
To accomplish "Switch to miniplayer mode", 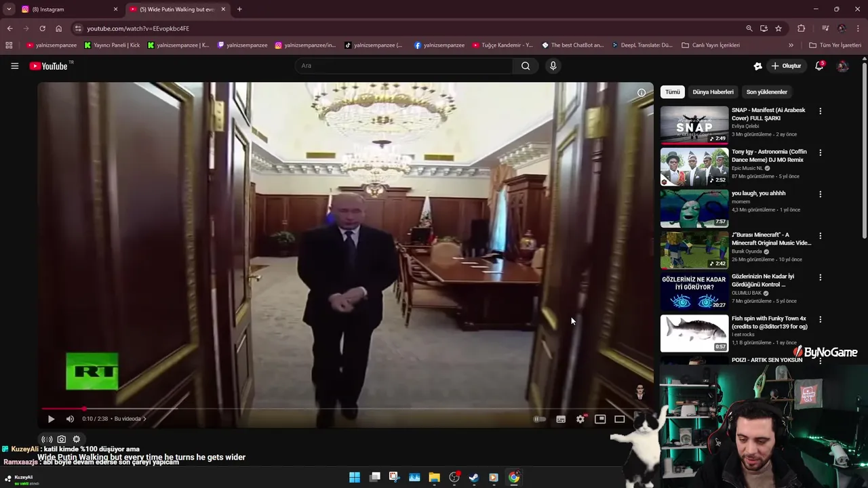I will [x=600, y=419].
